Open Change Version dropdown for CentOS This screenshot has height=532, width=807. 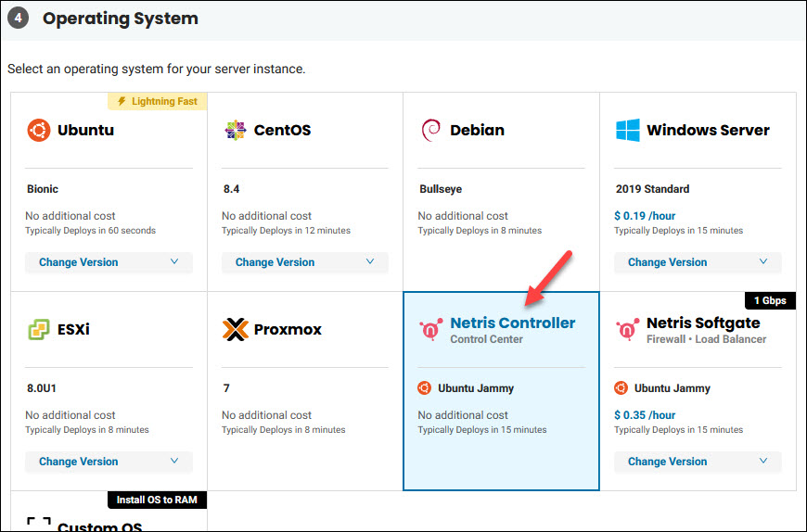tap(304, 262)
